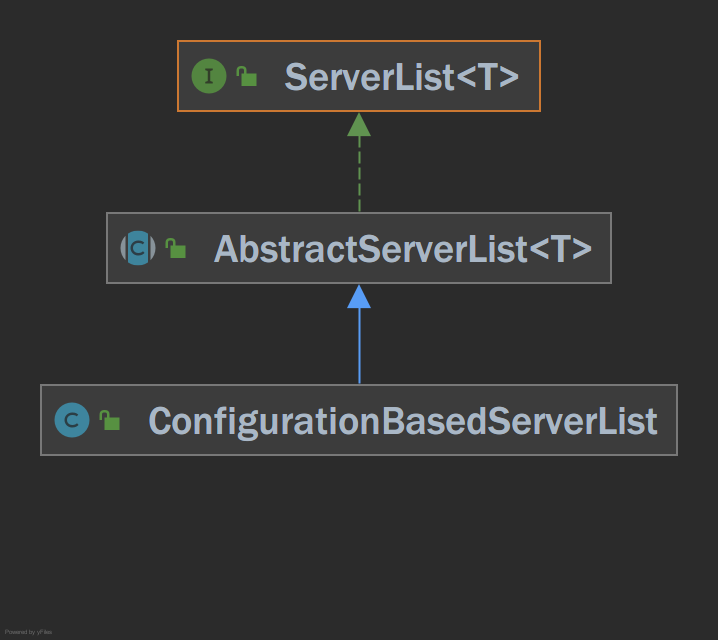Click the green open-lock icon on AbstractServerList node

coord(176,248)
